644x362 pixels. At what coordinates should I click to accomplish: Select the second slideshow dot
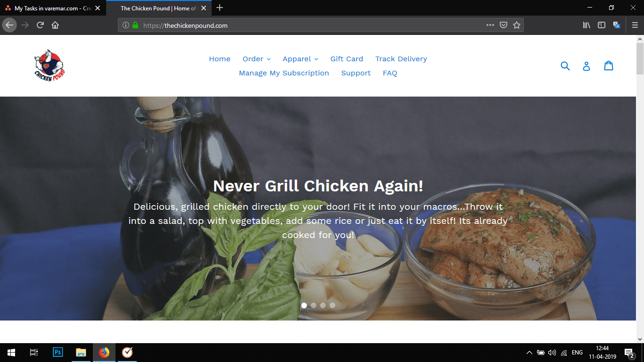point(314,305)
